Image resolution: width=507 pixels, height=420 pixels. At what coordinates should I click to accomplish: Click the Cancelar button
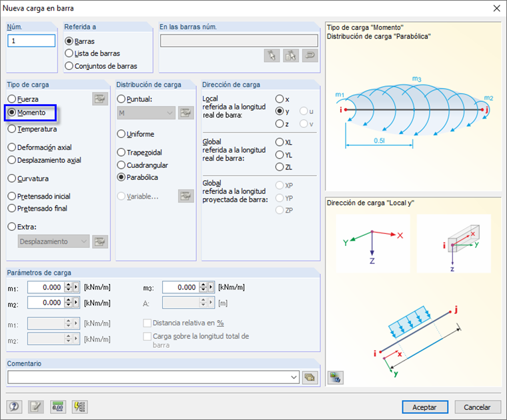tap(478, 407)
